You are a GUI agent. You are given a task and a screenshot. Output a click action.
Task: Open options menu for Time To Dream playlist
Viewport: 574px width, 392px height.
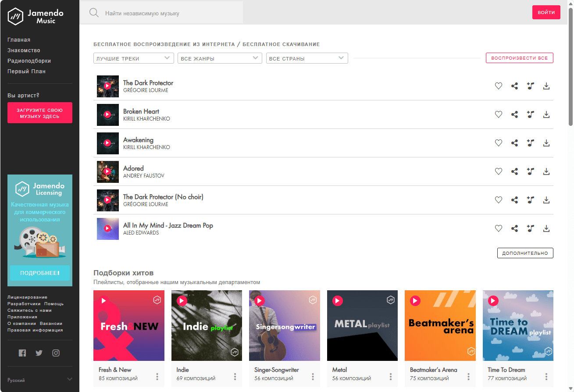tap(546, 377)
